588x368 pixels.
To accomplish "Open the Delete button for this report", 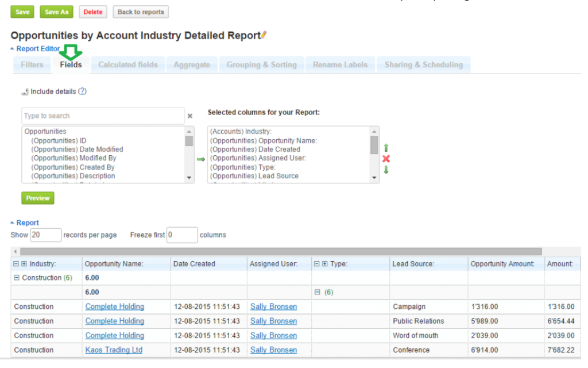I will (92, 11).
